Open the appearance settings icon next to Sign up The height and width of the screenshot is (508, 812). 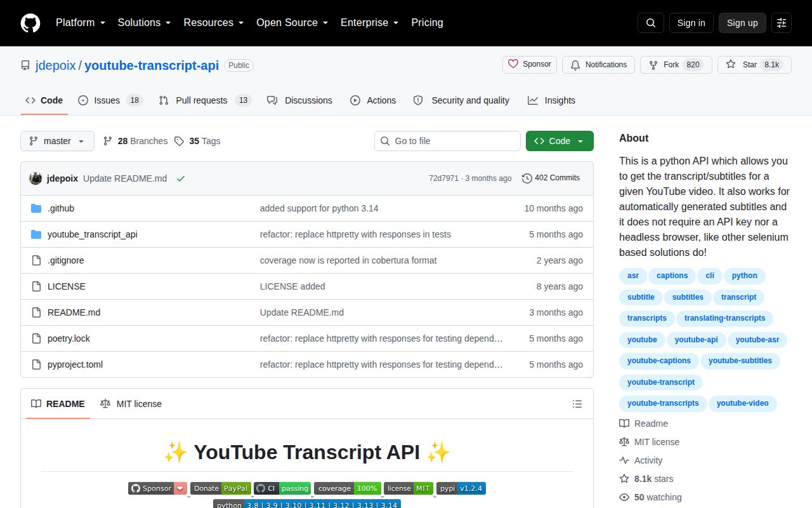(x=782, y=23)
